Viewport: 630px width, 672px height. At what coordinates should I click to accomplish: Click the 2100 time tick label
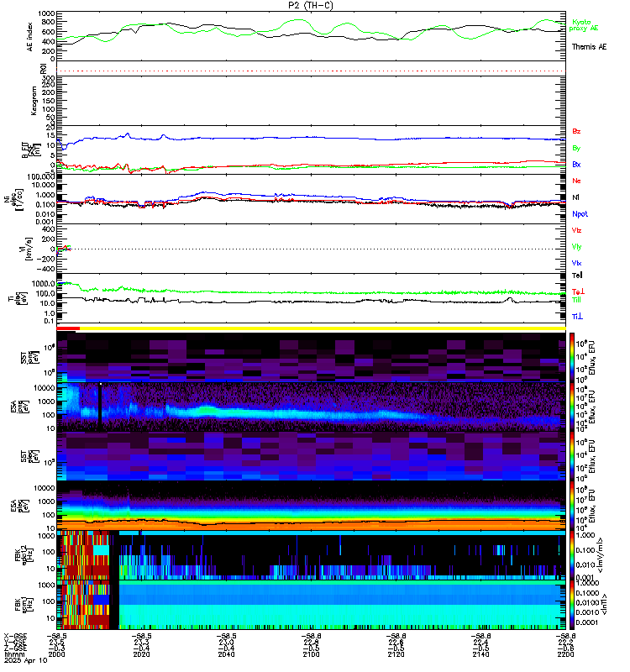tap(311, 654)
